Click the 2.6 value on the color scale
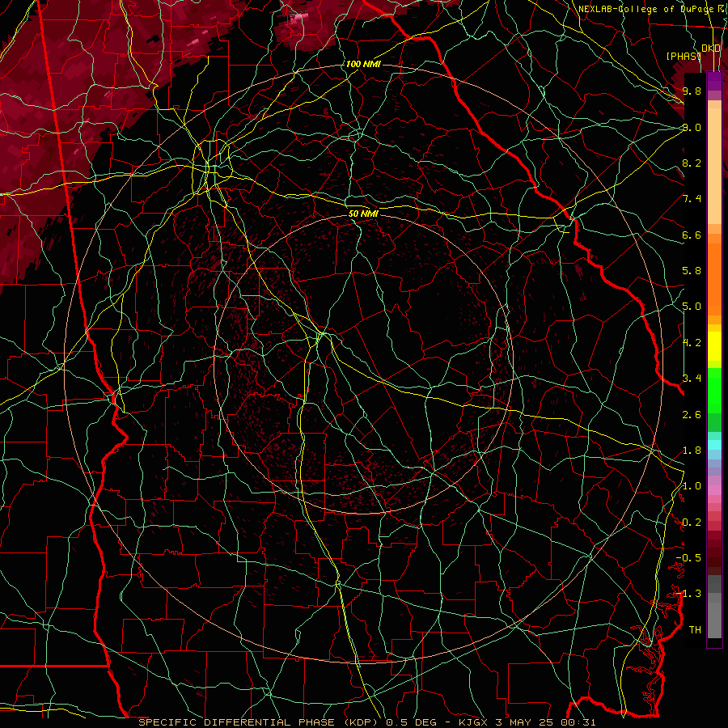Screen dimensions: 728x728 tap(692, 415)
